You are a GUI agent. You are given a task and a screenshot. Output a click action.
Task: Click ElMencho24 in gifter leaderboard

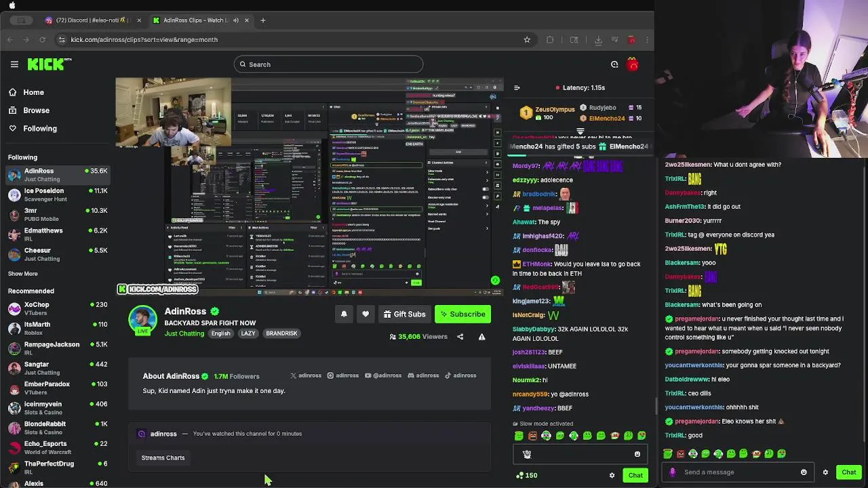(607, 119)
